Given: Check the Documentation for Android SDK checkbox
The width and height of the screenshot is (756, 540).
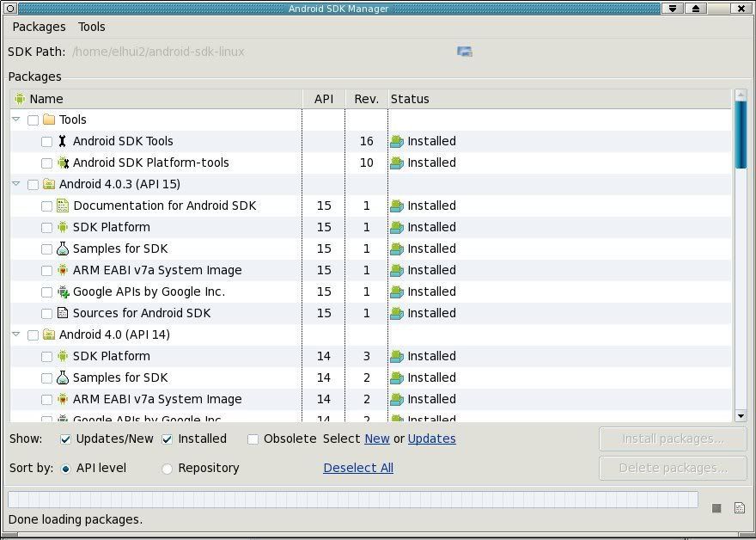Looking at the screenshot, I should [46, 206].
